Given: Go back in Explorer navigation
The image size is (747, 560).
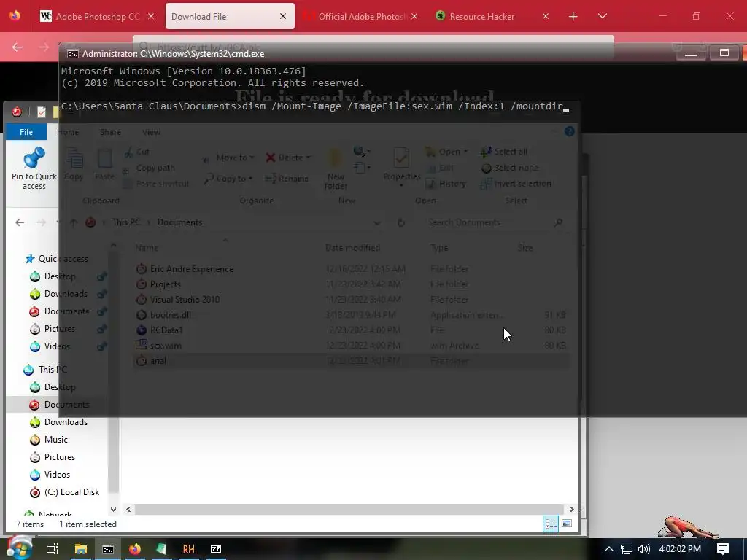Looking at the screenshot, I should click(20, 222).
